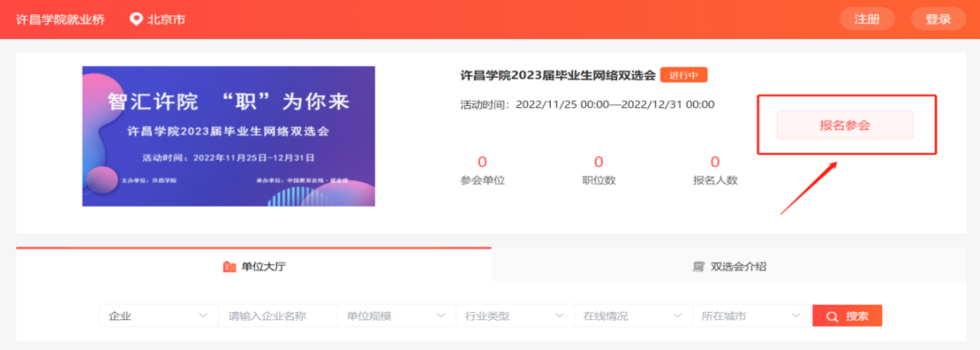Click the 进行中 status badge

pyautogui.click(x=684, y=75)
